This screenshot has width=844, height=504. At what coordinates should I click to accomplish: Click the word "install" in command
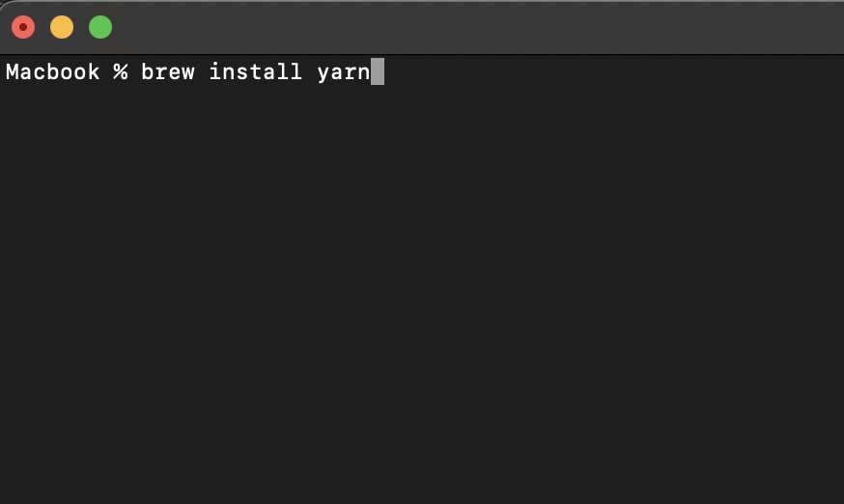[256, 72]
